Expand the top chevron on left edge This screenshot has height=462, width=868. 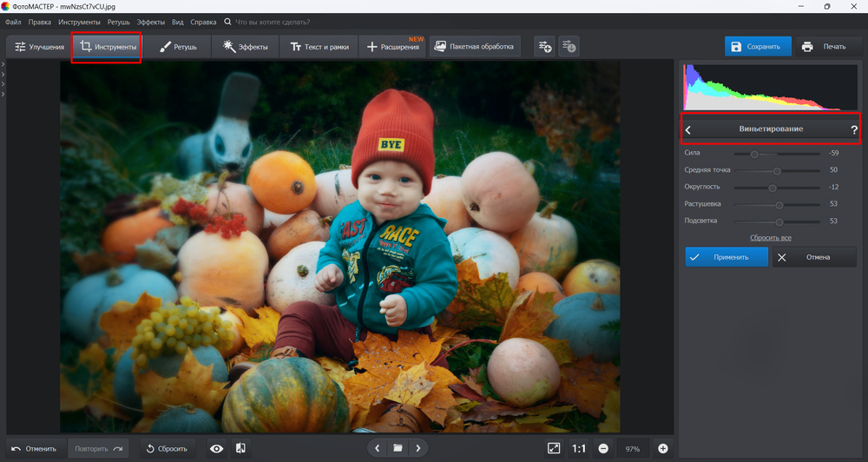[x=3, y=64]
